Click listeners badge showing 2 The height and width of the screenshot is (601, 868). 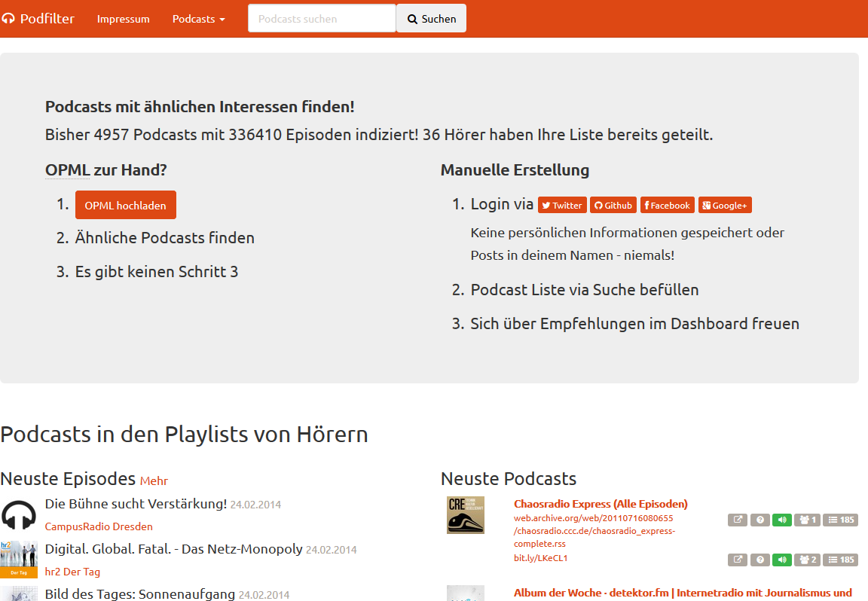coord(807,560)
